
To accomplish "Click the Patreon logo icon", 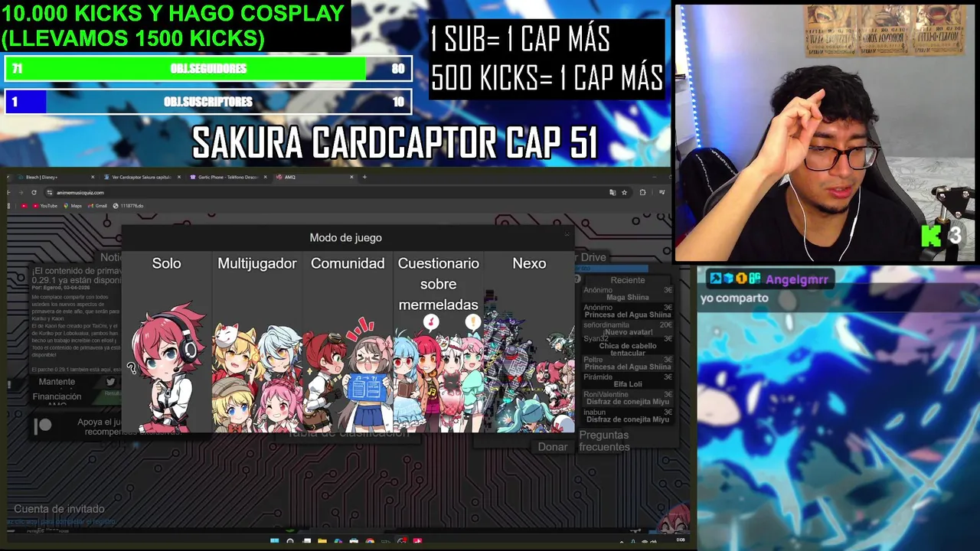I will (43, 426).
